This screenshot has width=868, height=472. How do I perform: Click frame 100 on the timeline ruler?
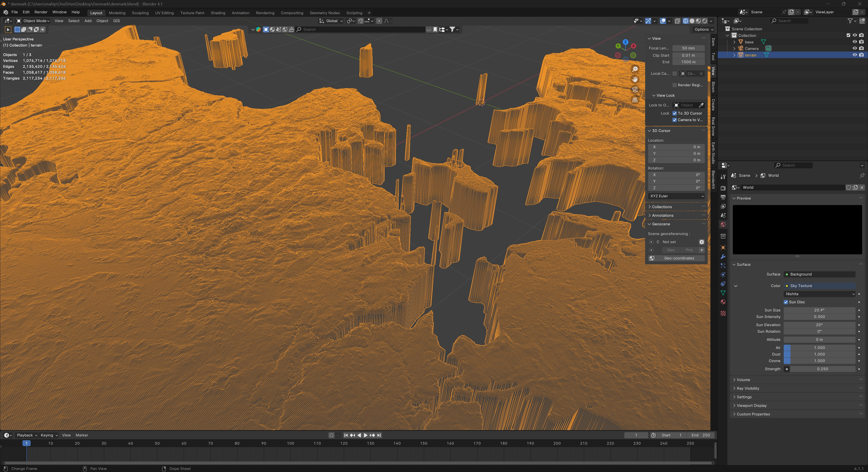click(x=290, y=443)
